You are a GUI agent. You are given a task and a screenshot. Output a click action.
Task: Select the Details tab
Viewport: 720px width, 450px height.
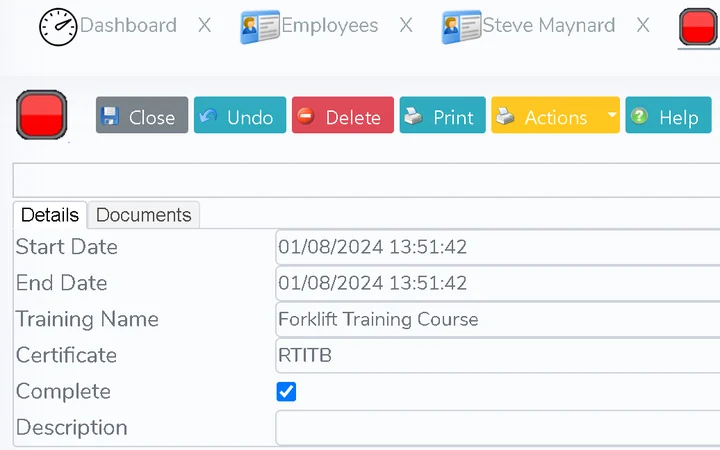click(50, 215)
